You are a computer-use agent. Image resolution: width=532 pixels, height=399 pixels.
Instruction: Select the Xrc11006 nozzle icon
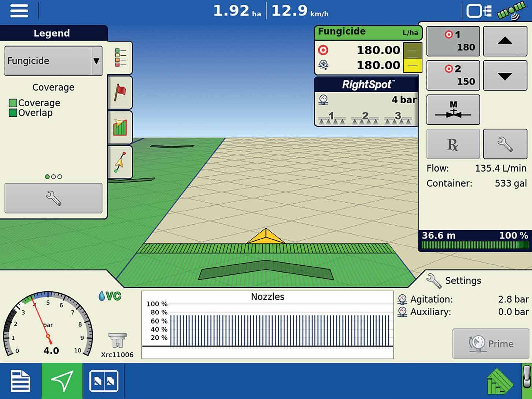[117, 341]
